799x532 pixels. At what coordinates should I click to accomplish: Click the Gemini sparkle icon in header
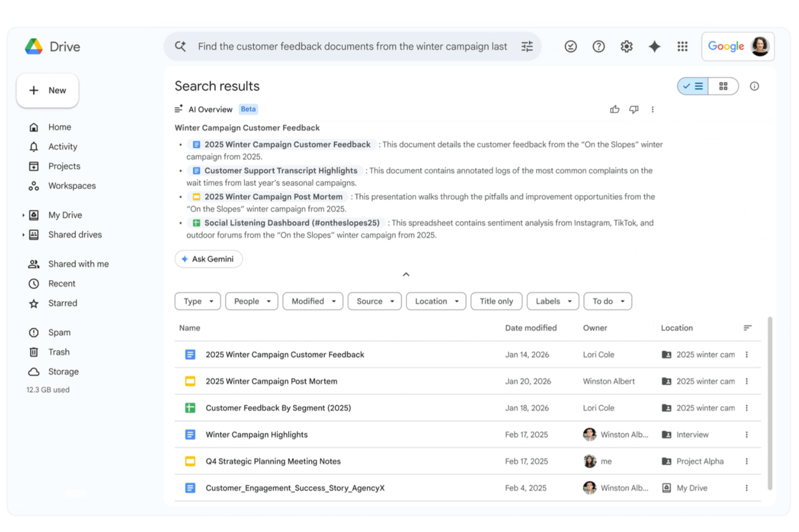(x=654, y=46)
